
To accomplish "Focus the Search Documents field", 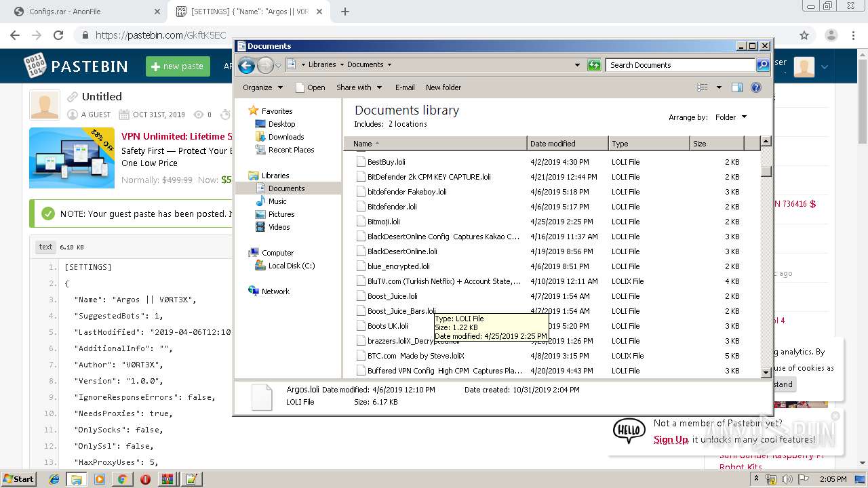I will click(680, 65).
